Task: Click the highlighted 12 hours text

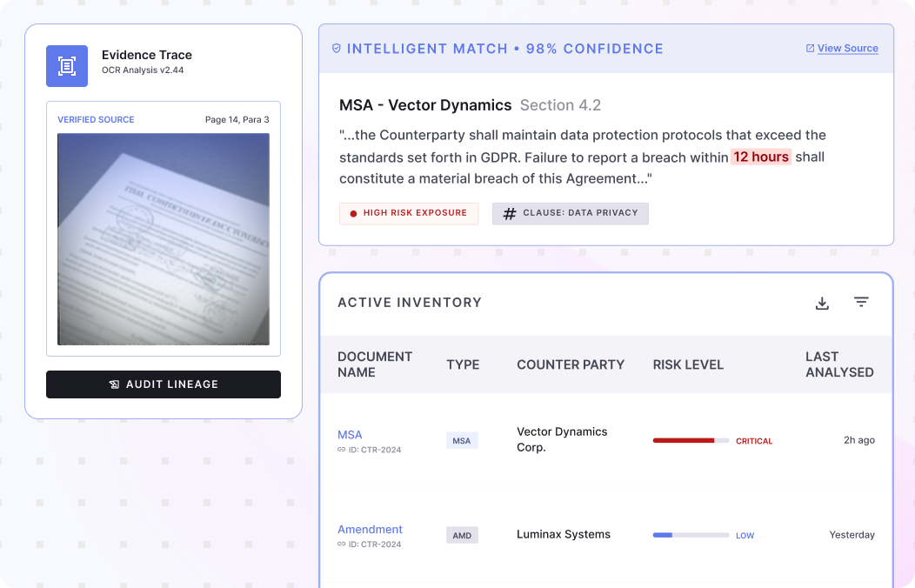Action: [761, 157]
